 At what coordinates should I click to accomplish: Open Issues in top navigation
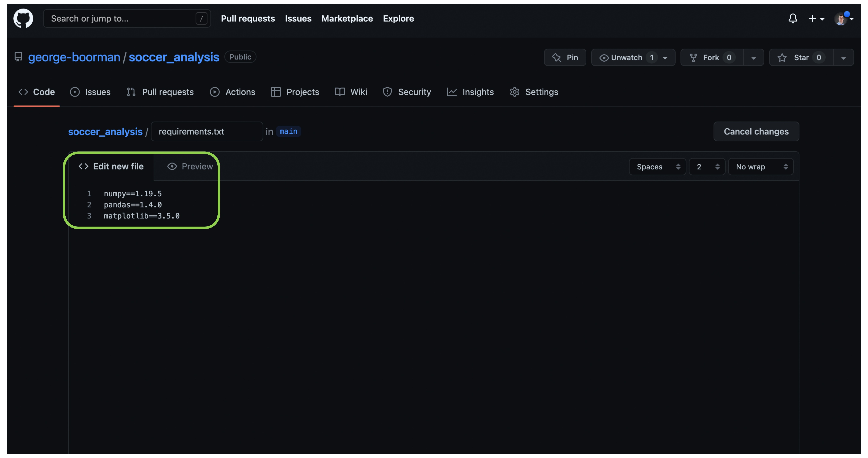click(298, 19)
